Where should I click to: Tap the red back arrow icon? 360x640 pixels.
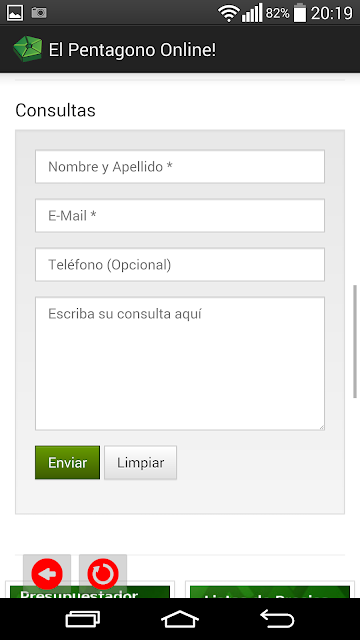point(47,573)
